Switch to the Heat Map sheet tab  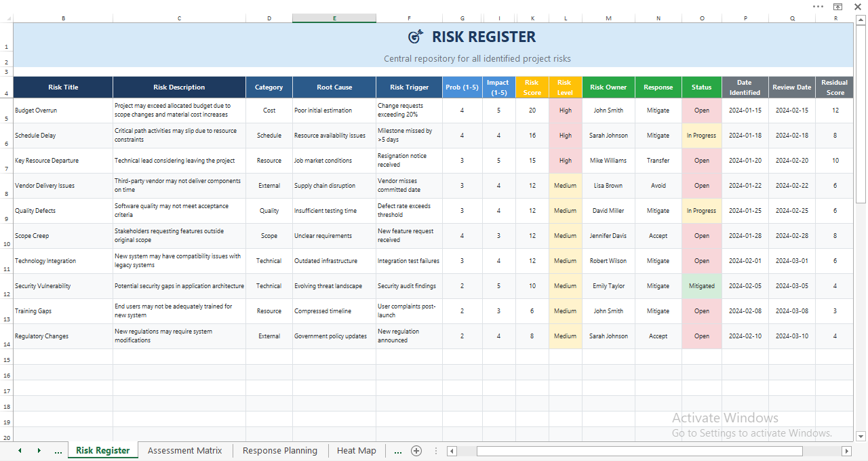pyautogui.click(x=356, y=450)
